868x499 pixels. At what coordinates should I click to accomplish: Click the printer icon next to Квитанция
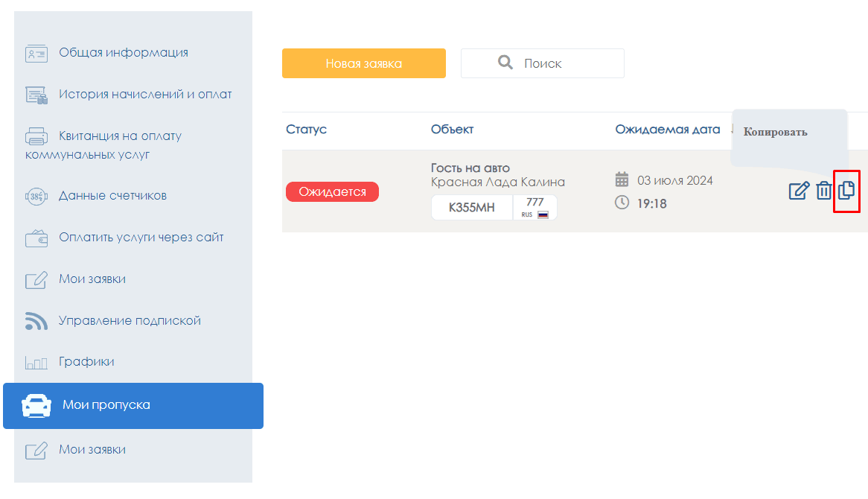coord(36,136)
